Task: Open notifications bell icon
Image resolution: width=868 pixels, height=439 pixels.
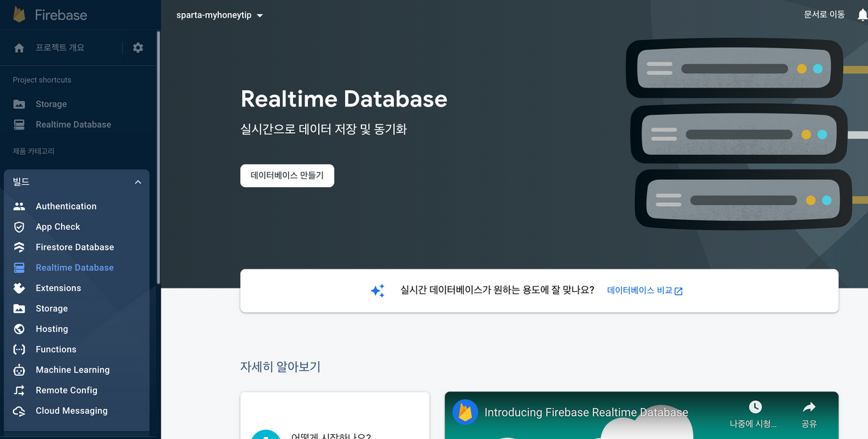Action: 862,14
